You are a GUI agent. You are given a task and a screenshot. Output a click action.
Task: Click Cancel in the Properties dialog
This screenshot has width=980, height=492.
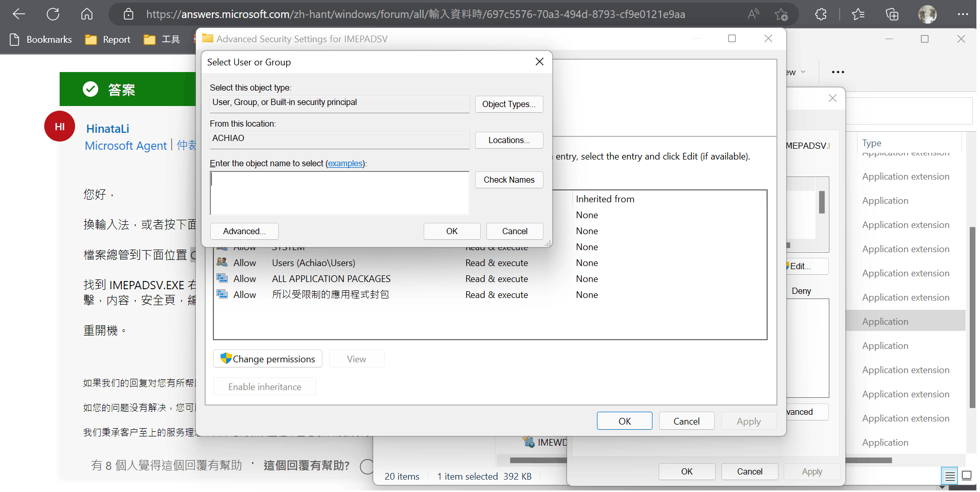click(x=750, y=471)
